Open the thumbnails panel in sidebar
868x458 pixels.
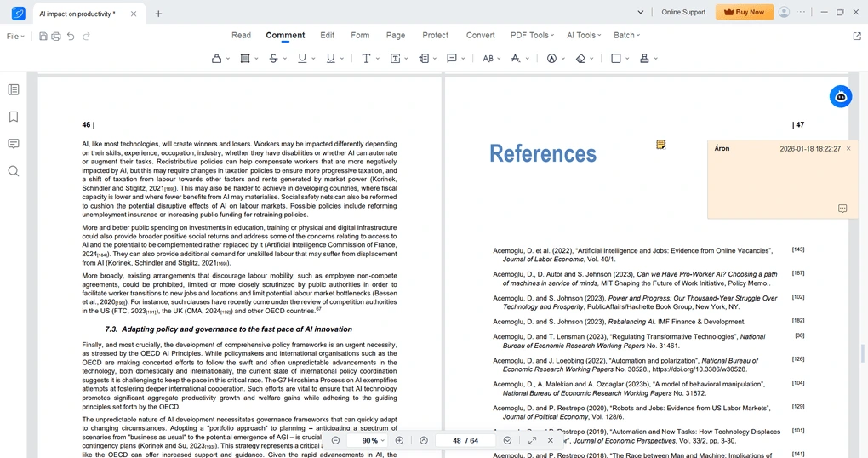pyautogui.click(x=14, y=89)
